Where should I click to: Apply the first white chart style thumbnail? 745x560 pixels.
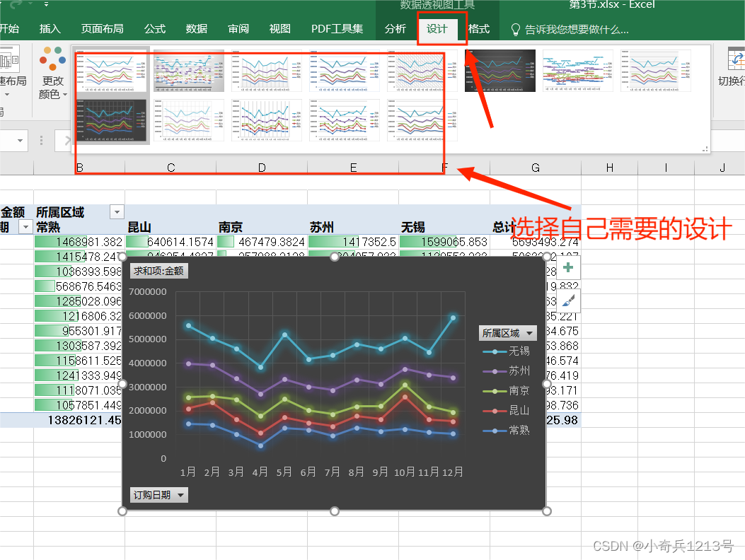point(111,71)
